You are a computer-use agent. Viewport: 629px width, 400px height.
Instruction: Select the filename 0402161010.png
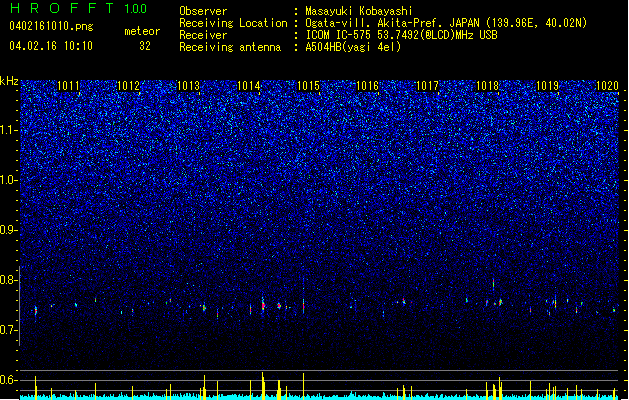click(51, 27)
